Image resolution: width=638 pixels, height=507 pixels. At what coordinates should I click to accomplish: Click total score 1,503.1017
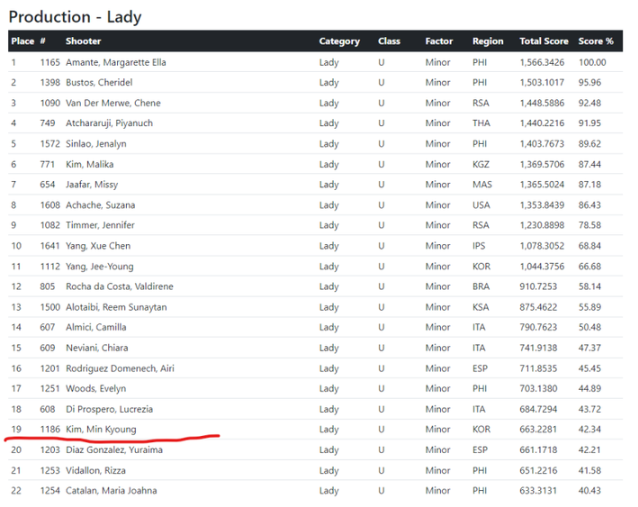[542, 82]
